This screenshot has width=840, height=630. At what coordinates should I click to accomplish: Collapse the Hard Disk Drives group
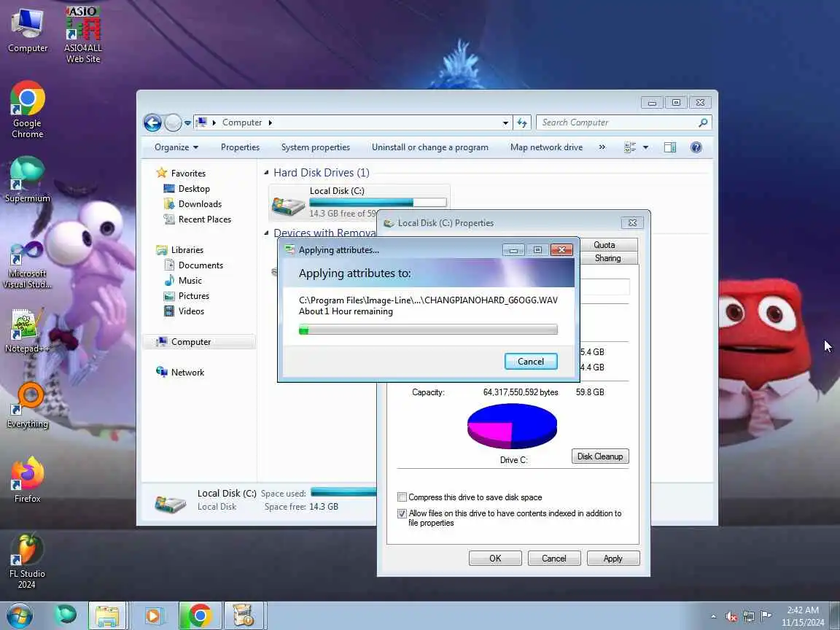click(x=266, y=173)
